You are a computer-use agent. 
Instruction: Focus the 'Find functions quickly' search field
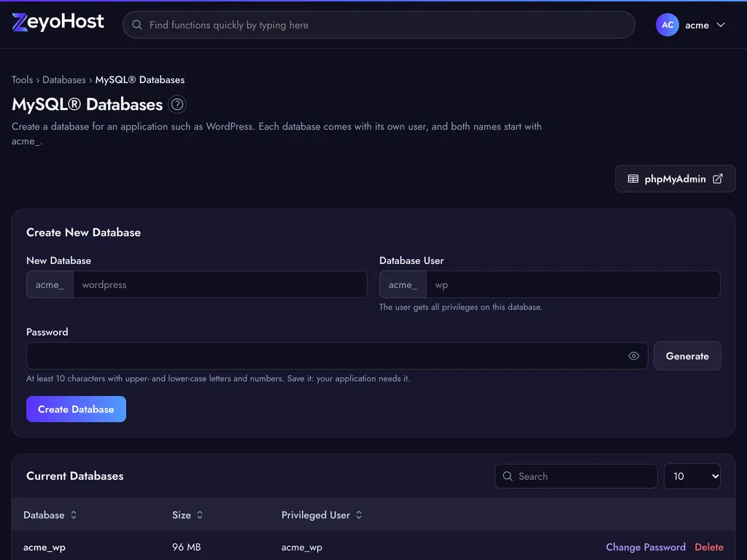point(379,25)
